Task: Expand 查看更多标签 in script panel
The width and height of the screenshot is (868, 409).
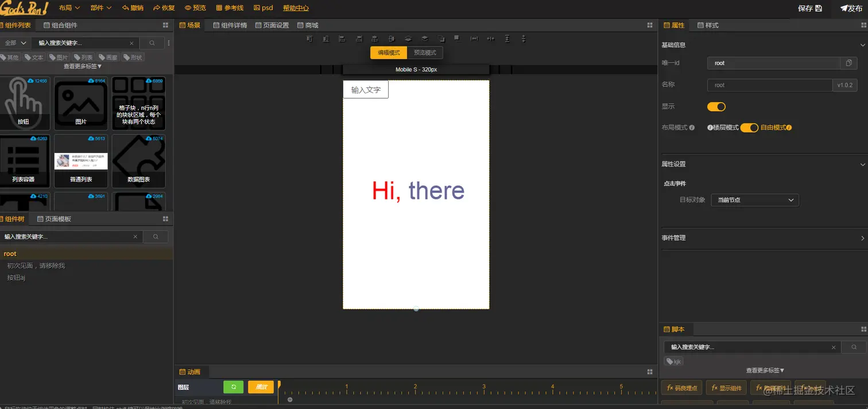Action: pyautogui.click(x=765, y=371)
